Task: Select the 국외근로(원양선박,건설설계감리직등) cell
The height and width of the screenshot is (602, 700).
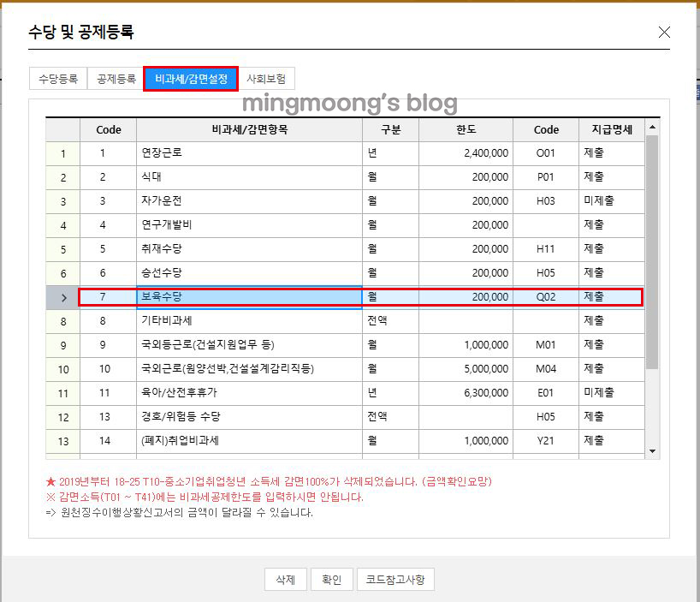Action: point(249,369)
